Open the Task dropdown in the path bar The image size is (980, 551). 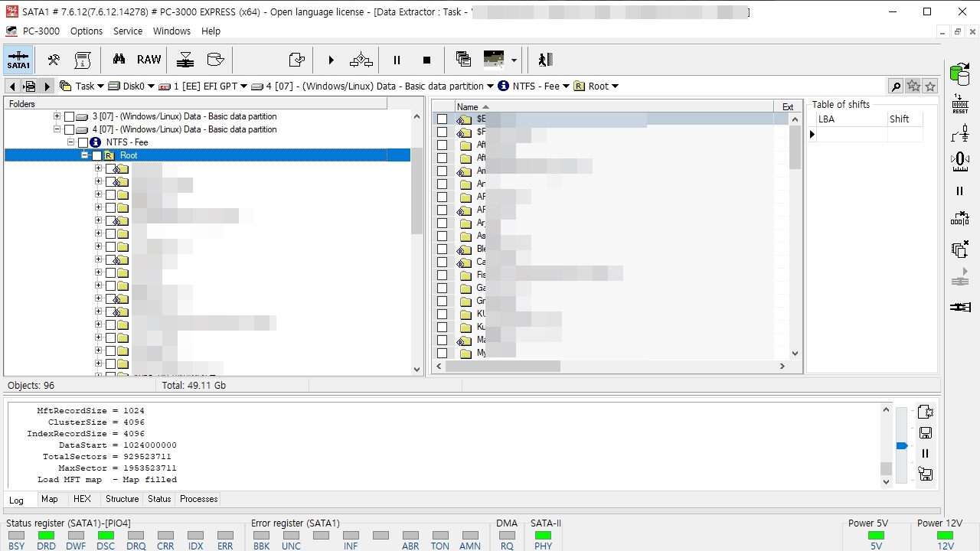coord(101,86)
